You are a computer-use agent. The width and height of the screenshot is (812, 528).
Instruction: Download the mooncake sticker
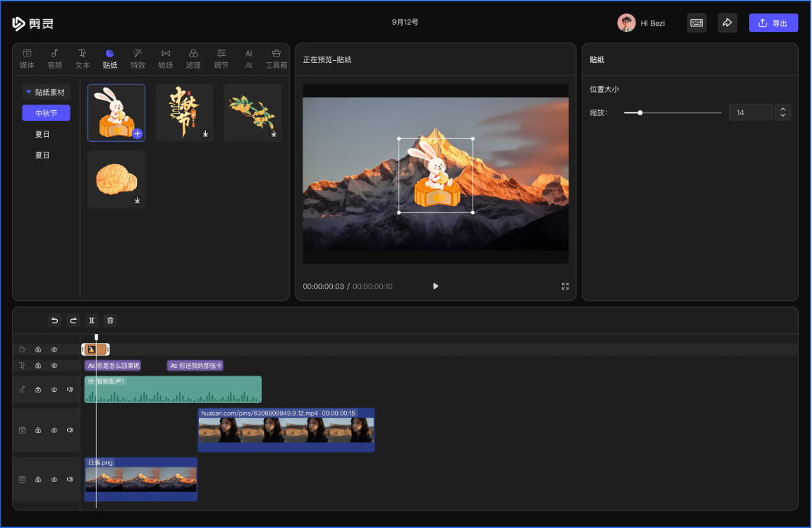tap(138, 200)
